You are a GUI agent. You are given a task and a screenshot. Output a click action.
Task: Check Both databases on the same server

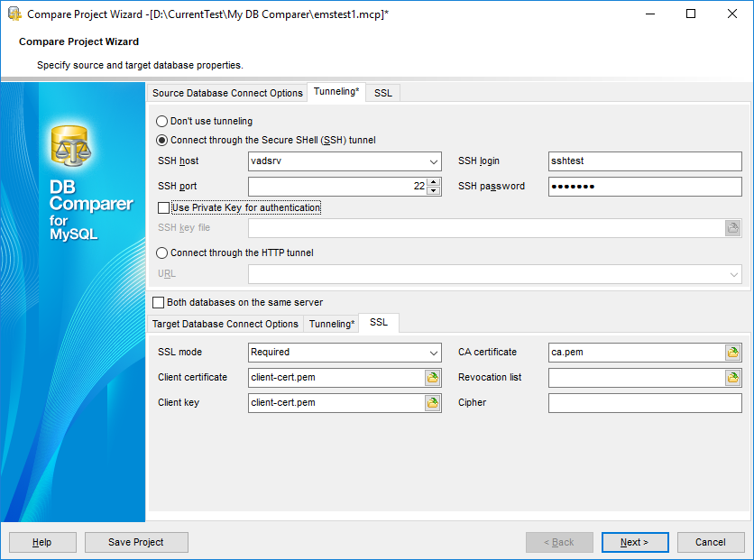point(160,303)
